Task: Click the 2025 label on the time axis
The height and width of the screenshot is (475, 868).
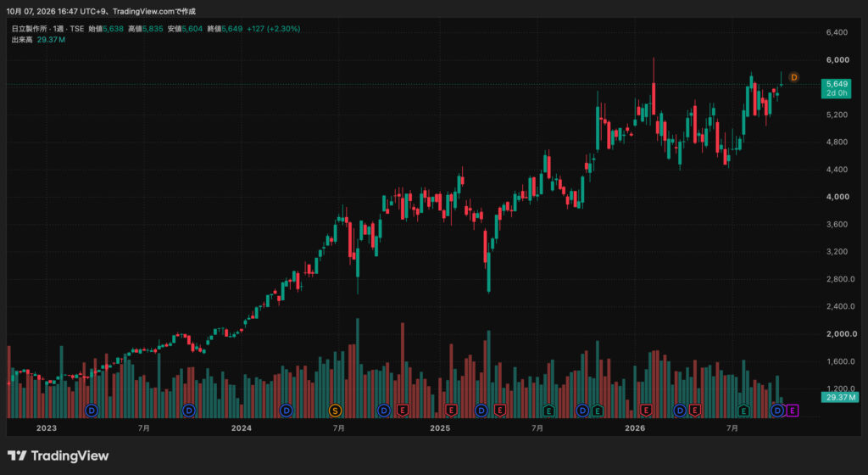Action: pos(440,428)
